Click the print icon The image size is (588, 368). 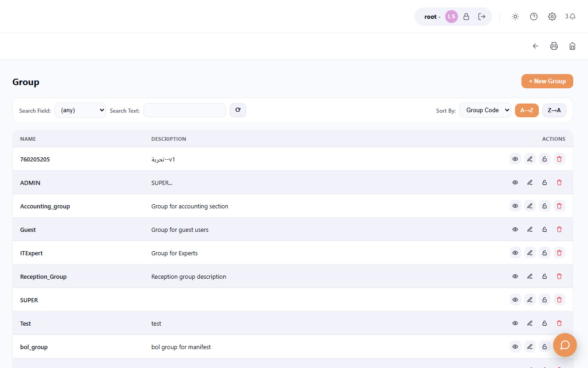point(554,46)
